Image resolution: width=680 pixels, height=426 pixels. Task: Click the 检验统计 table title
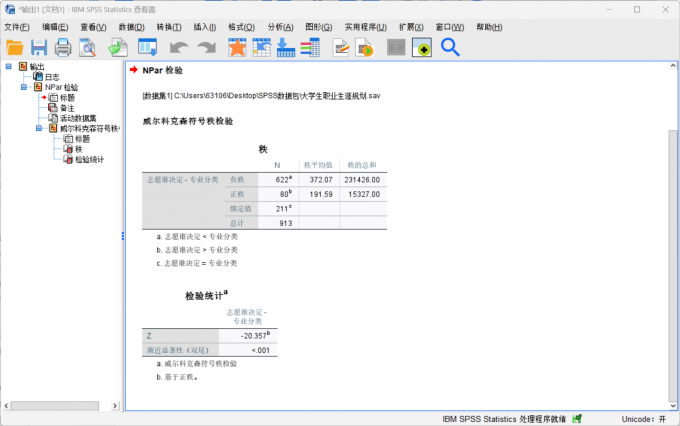206,296
